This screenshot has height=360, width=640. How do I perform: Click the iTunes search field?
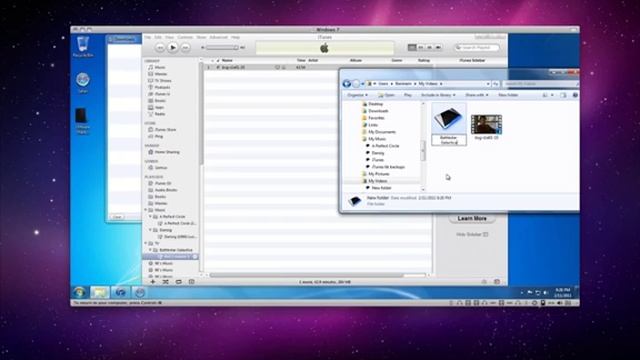coord(478,48)
